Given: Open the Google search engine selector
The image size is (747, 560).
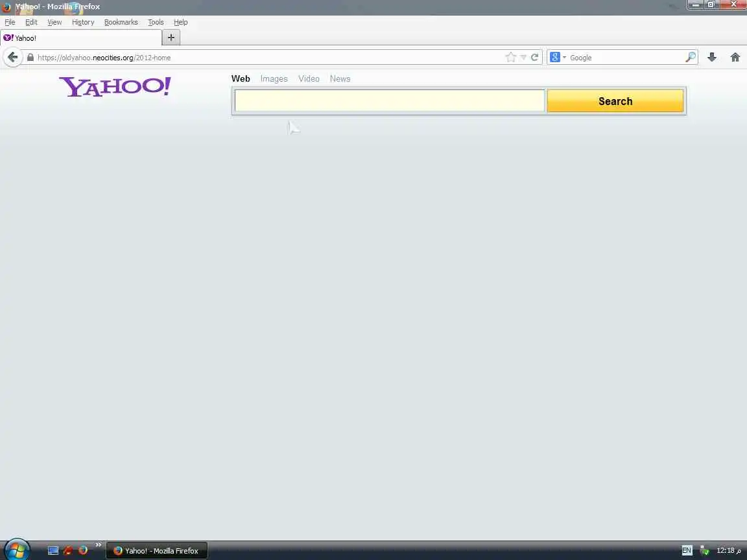Looking at the screenshot, I should click(558, 58).
